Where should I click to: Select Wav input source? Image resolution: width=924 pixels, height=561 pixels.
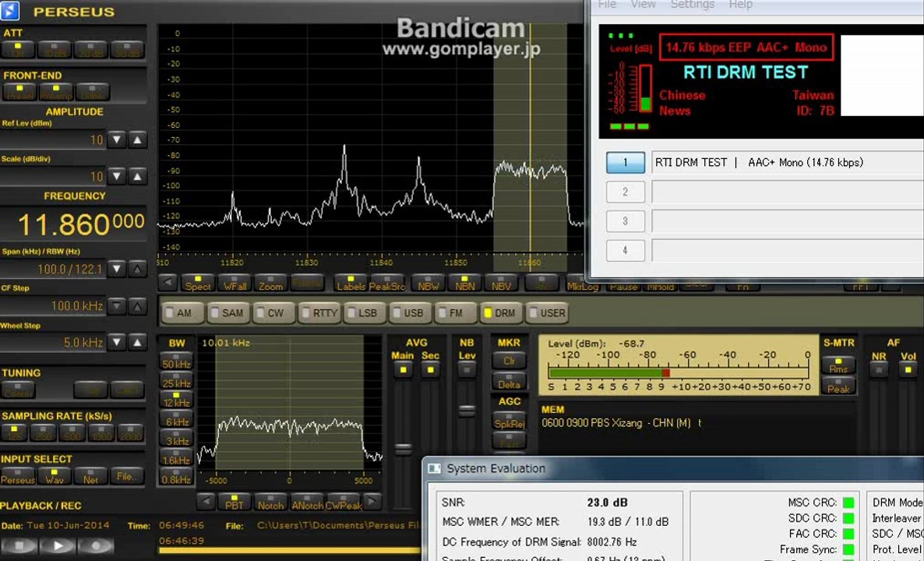click(55, 476)
